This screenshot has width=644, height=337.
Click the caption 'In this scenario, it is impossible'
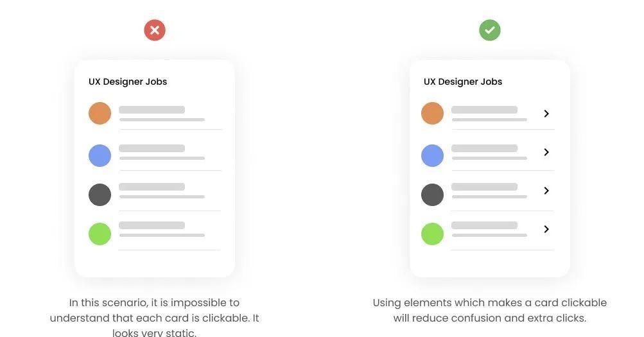155,303
